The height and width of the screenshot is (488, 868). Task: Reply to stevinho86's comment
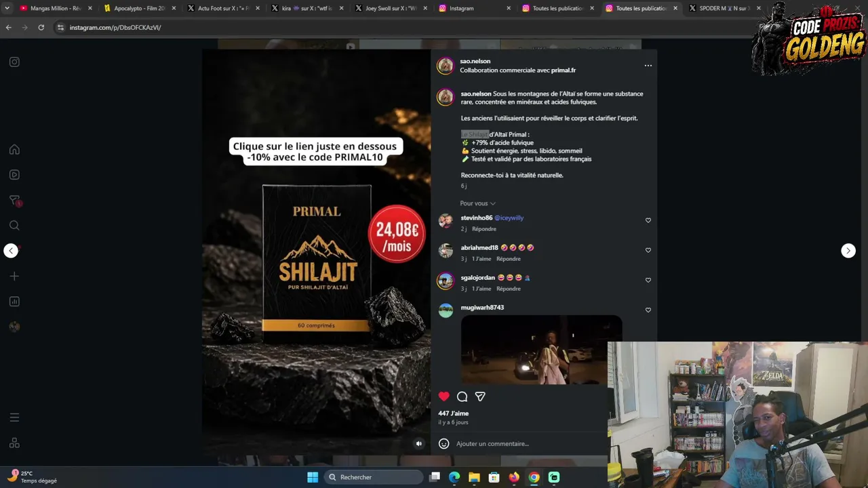[484, 229]
